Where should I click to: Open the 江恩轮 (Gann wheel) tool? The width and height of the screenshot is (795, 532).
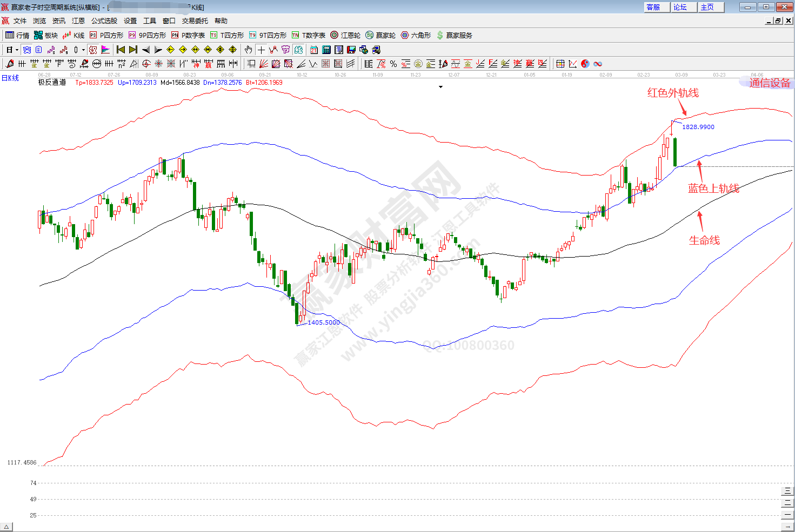(x=345, y=35)
